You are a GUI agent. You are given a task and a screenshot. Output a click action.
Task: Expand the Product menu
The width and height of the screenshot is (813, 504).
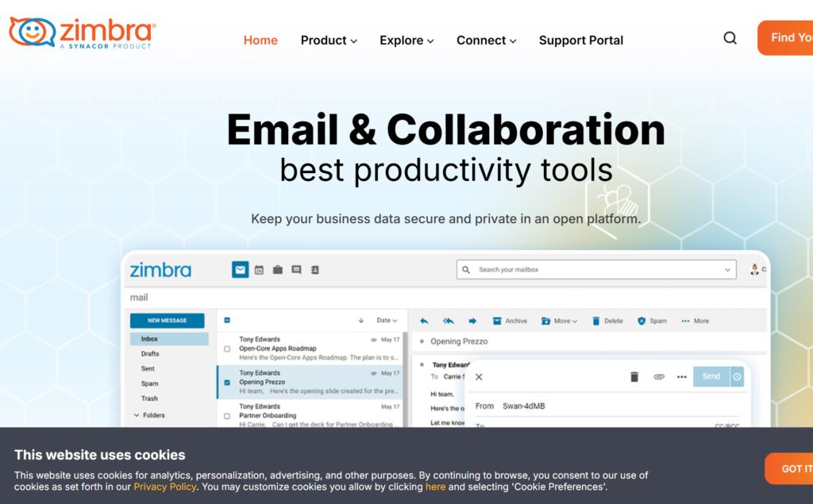coord(329,40)
